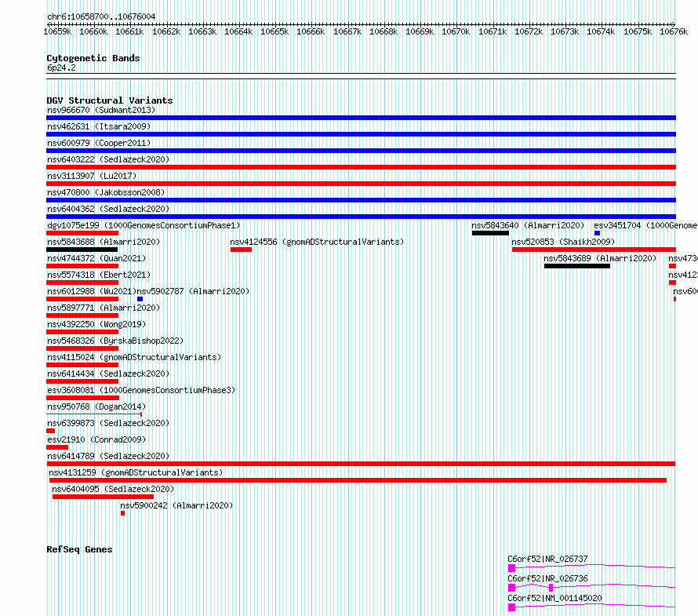Open nsv5574318 (Ebert2021) variant label

(x=99, y=275)
